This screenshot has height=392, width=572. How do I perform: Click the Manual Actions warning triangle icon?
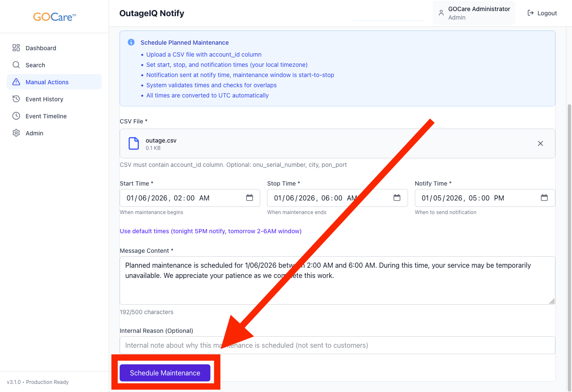16,82
